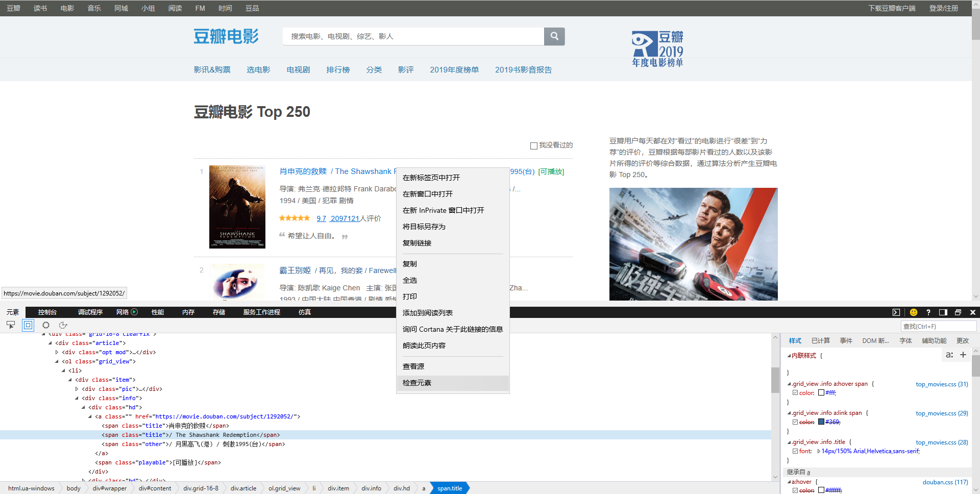Viewport: 980px width, 494px height.
Task: Collapse the ol class="grid_view" node
Action: click(x=57, y=361)
